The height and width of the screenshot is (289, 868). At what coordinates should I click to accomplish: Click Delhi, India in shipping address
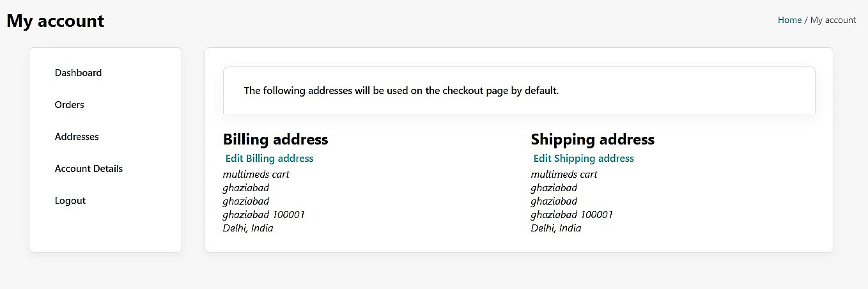[556, 228]
